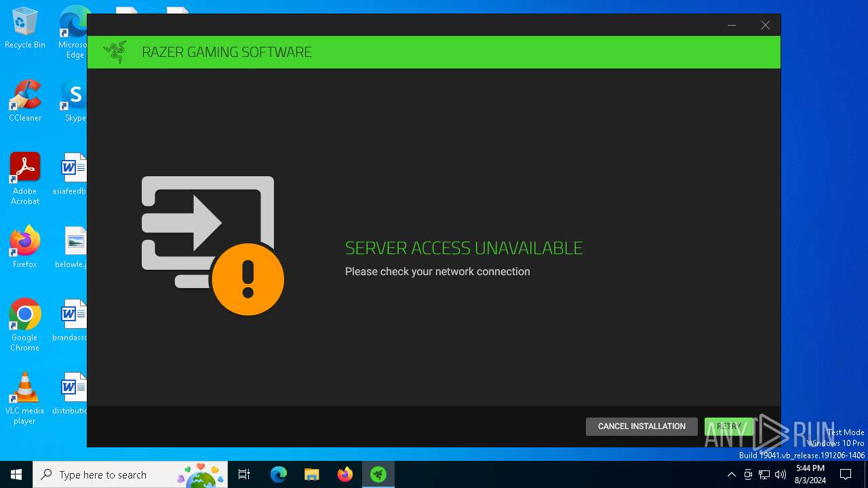This screenshot has width=868, height=488.
Task: Select the Razer installer taskbar button
Action: click(378, 474)
